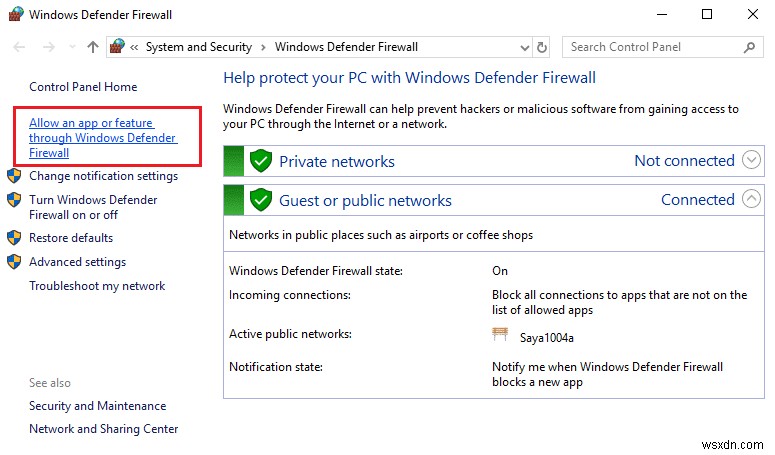
Task: Refresh the Control Panel page
Action: tap(542, 47)
